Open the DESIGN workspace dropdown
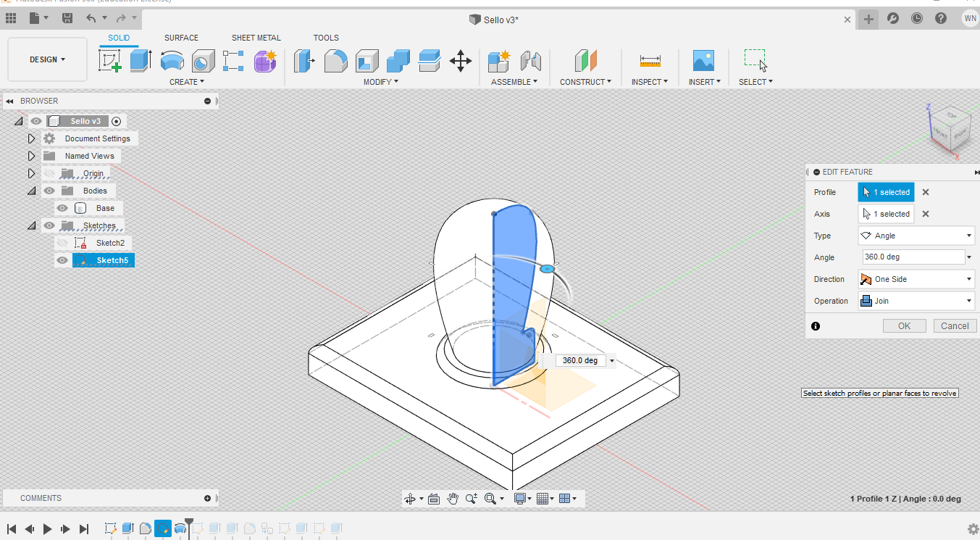Viewport: 980px width, 540px height. point(47,59)
